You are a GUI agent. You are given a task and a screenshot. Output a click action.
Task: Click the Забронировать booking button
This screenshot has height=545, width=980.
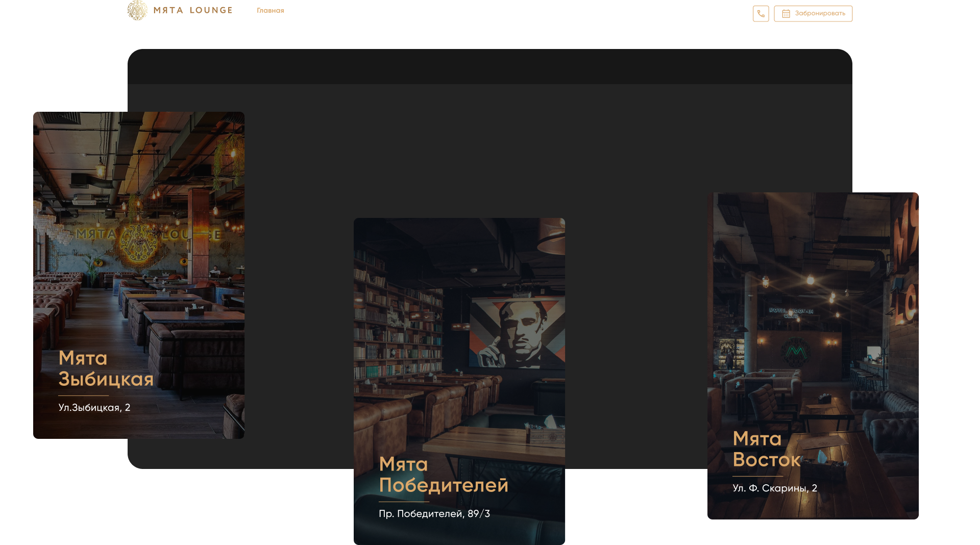pyautogui.click(x=813, y=14)
